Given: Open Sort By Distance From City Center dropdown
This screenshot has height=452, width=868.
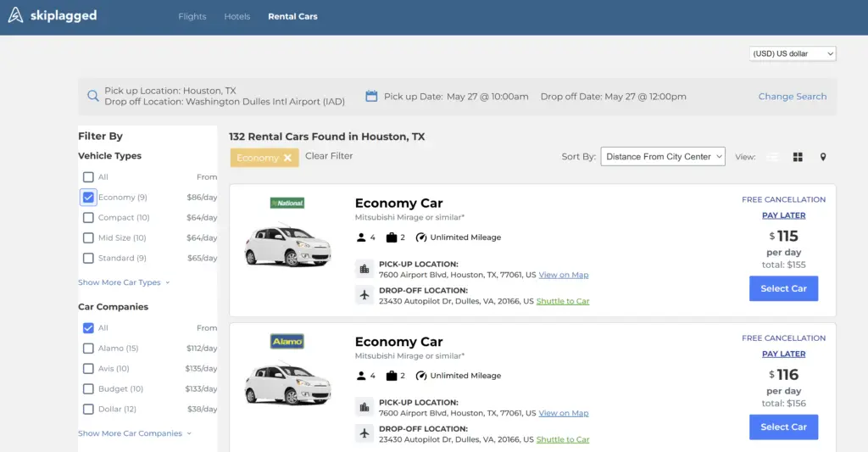Looking at the screenshot, I should tap(663, 157).
